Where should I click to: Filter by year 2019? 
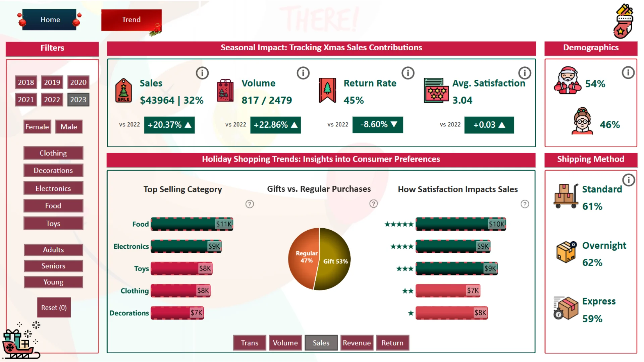[x=52, y=82]
